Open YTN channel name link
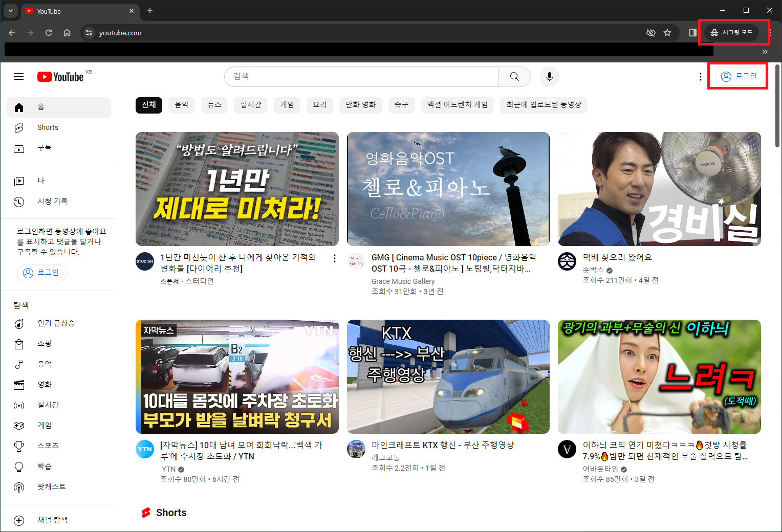782x532 pixels. coord(169,469)
